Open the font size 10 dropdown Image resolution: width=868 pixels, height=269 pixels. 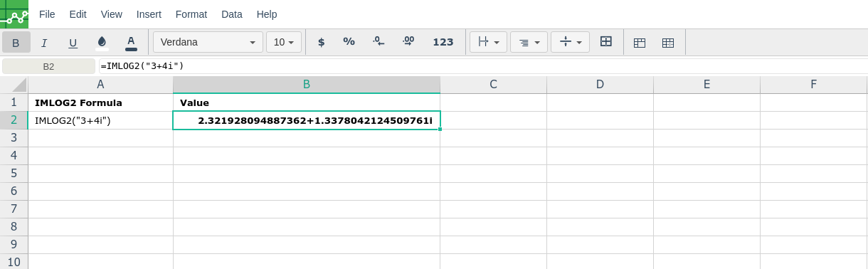tap(284, 42)
